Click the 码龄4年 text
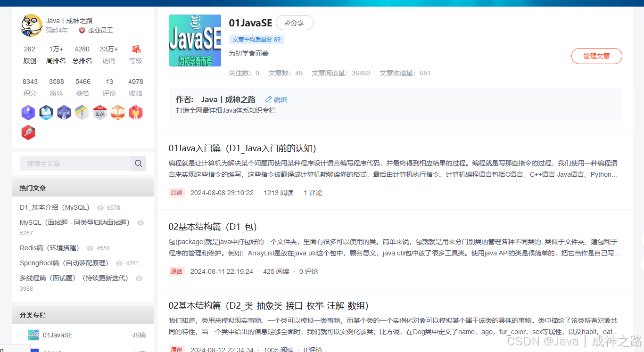Screen dimensions: 644x352 click(57, 30)
